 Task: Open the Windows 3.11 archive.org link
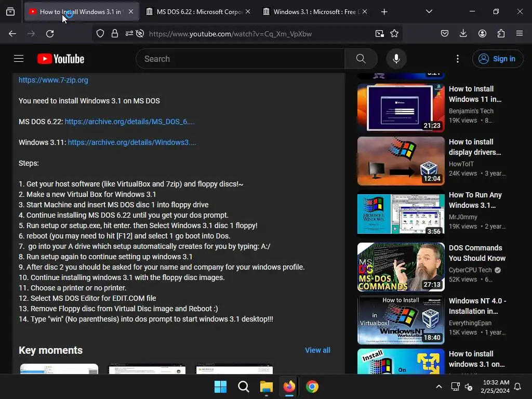click(x=131, y=142)
